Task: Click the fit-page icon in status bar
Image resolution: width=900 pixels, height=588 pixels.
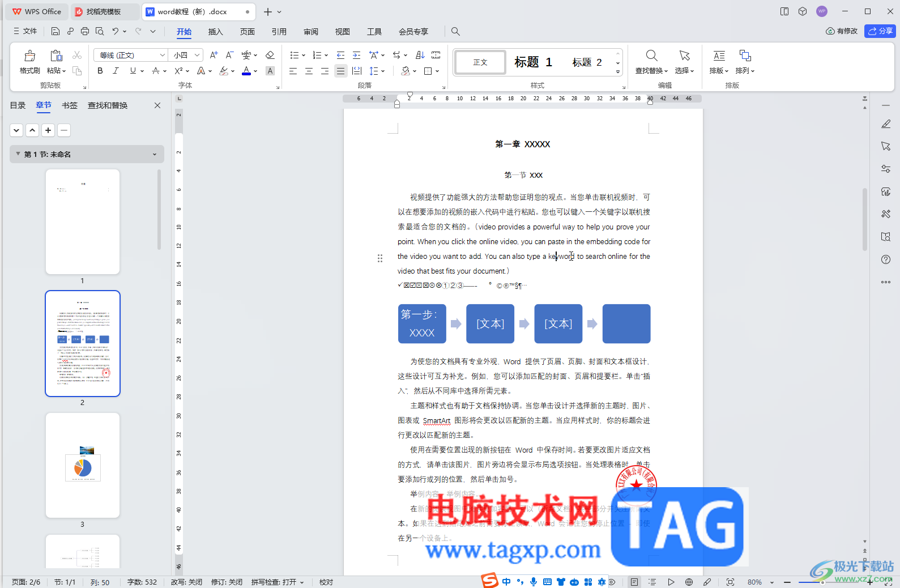Action: [730, 582]
